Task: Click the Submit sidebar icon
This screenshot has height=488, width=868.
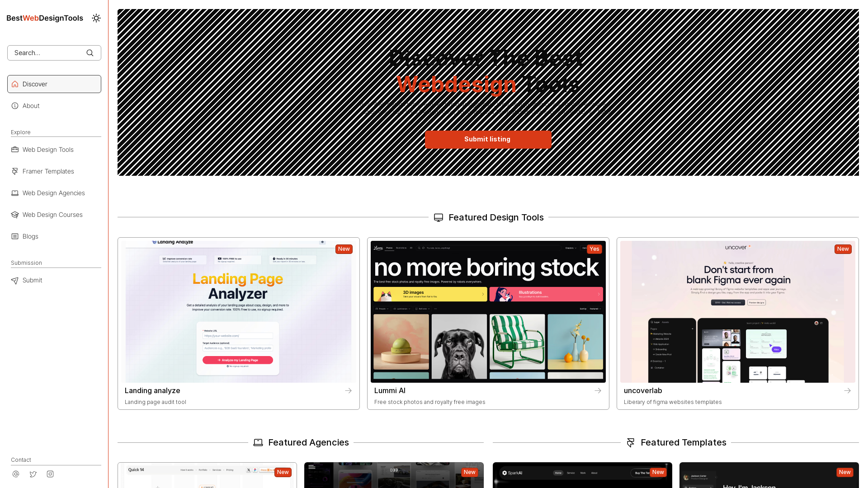Action: pyautogui.click(x=14, y=280)
